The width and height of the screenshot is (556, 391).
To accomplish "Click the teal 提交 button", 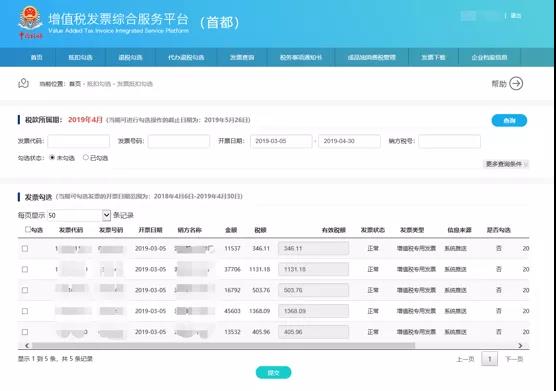I will tap(273, 373).
